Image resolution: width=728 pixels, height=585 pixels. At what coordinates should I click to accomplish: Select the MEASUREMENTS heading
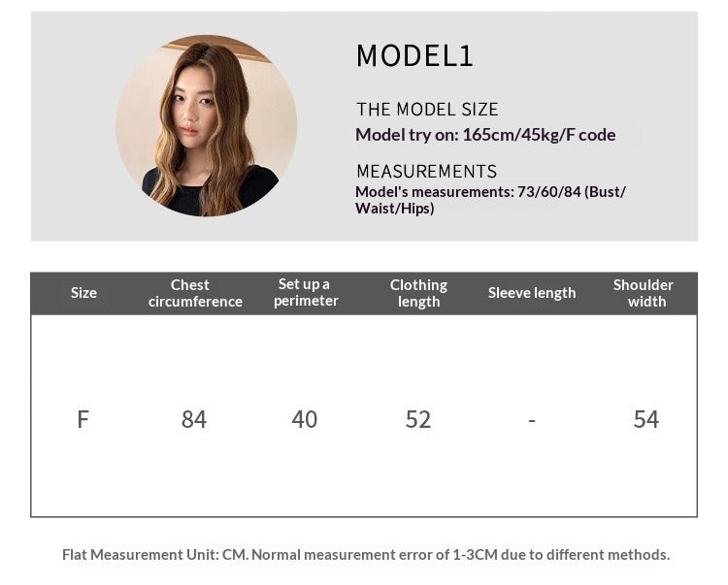pyautogui.click(x=426, y=171)
